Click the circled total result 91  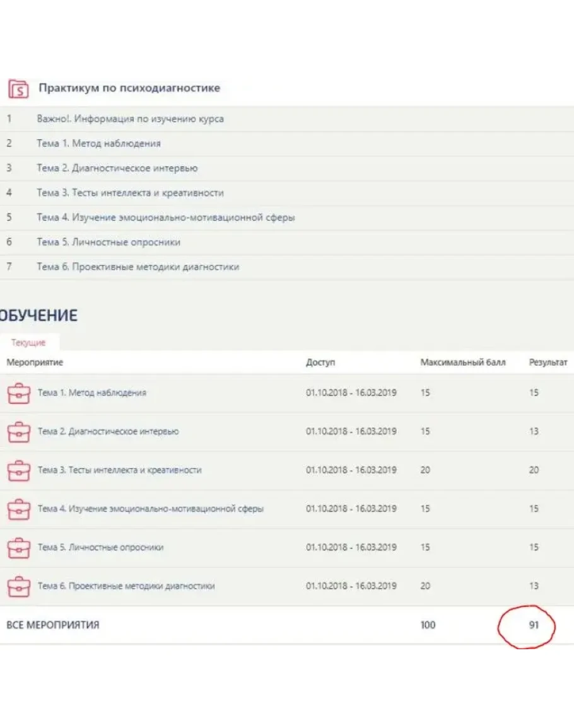click(x=534, y=626)
